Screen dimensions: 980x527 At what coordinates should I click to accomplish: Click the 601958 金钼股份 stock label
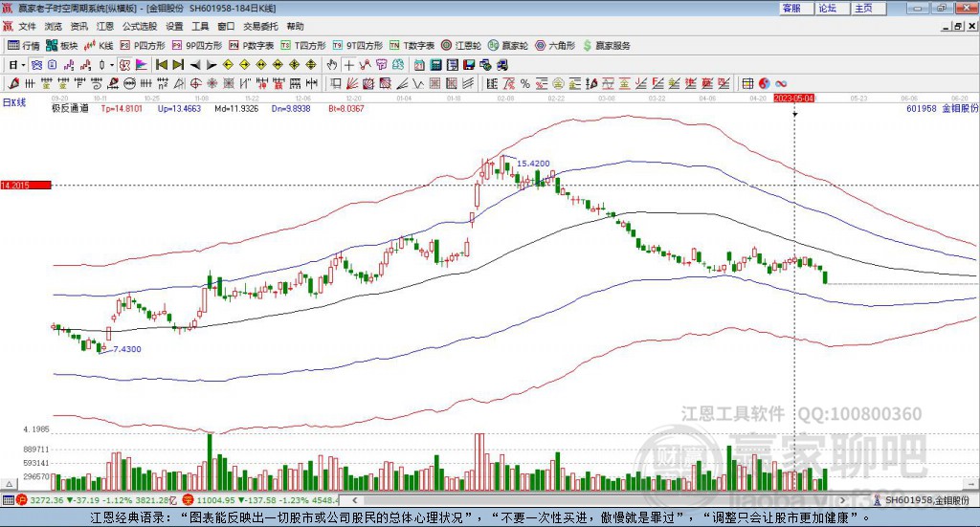(x=943, y=108)
